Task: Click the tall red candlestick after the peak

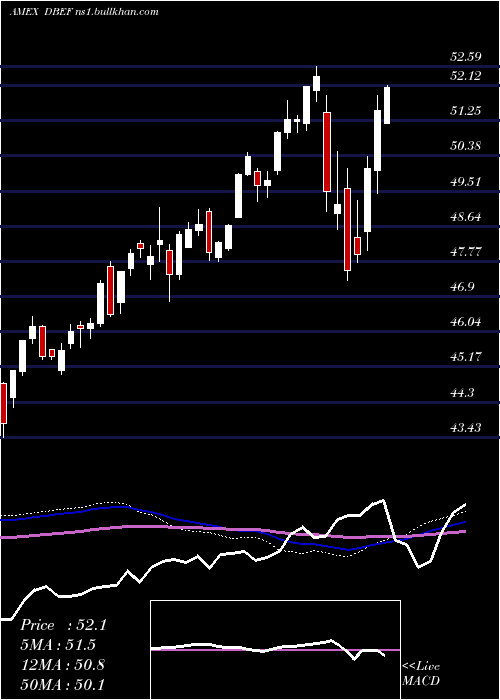Action: coord(327,152)
